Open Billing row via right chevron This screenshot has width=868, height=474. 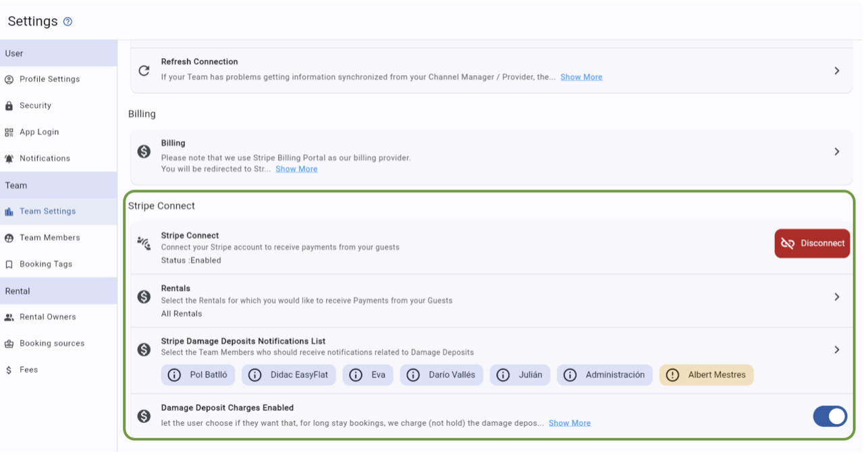point(836,152)
